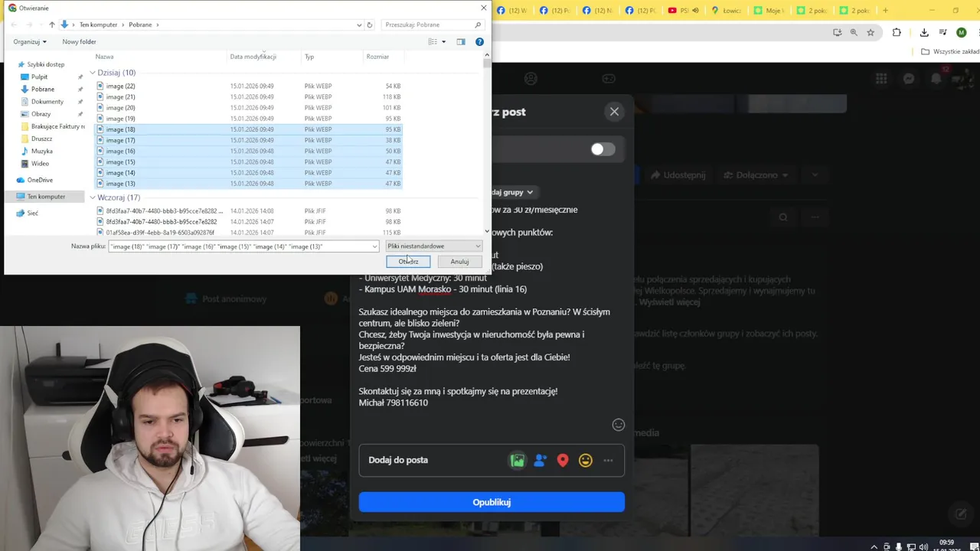Add photo or video to the post
This screenshot has height=551, width=980.
(518, 460)
